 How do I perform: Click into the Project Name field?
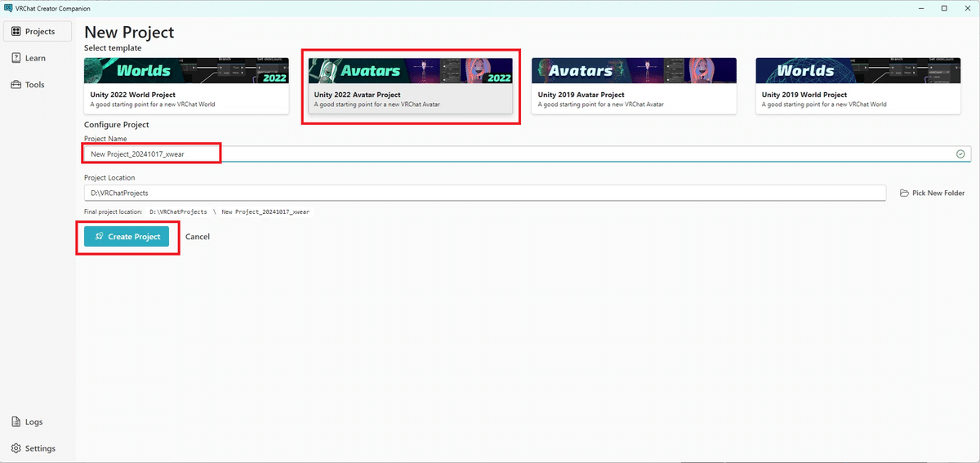(527, 154)
